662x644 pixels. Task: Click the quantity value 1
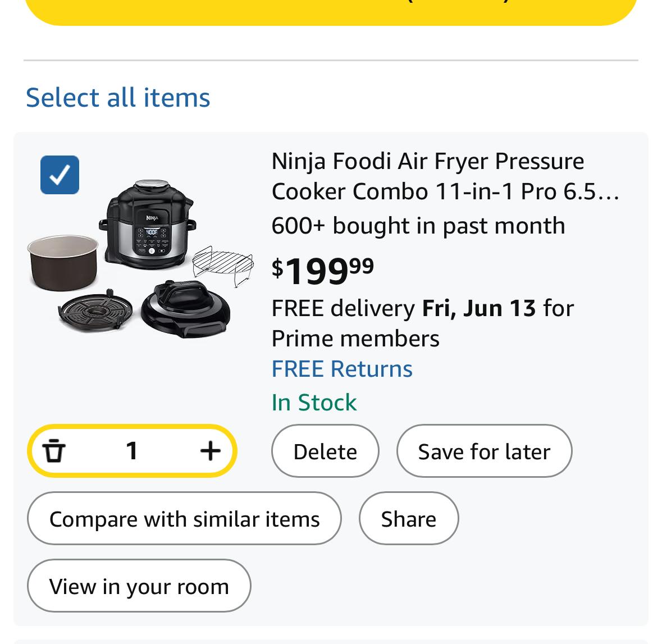[132, 451]
